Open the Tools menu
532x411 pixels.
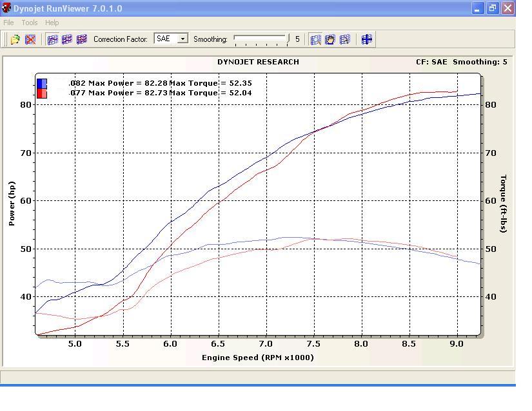coord(30,23)
